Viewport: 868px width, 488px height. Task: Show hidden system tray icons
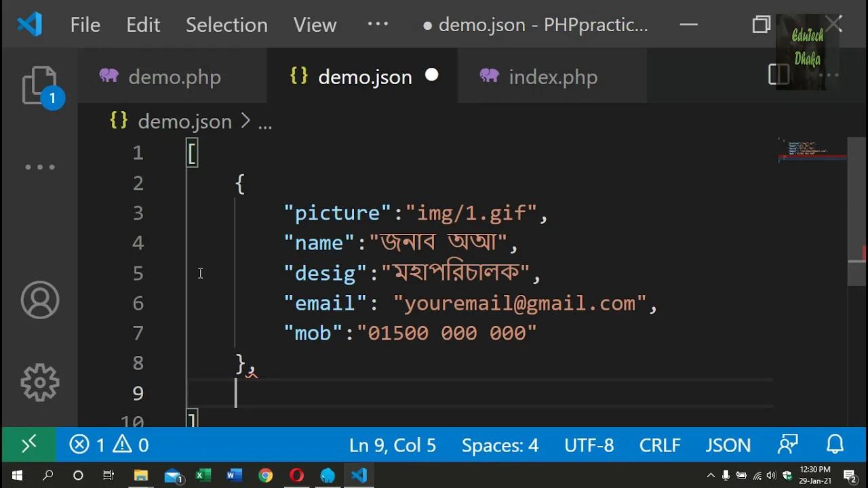[x=711, y=475]
